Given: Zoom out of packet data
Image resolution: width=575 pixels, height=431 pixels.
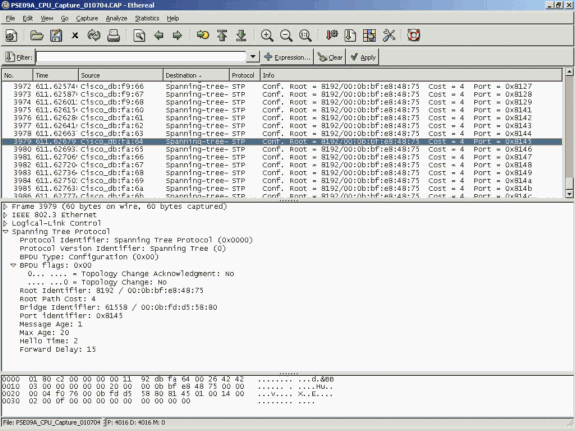Looking at the screenshot, I should (286, 36).
